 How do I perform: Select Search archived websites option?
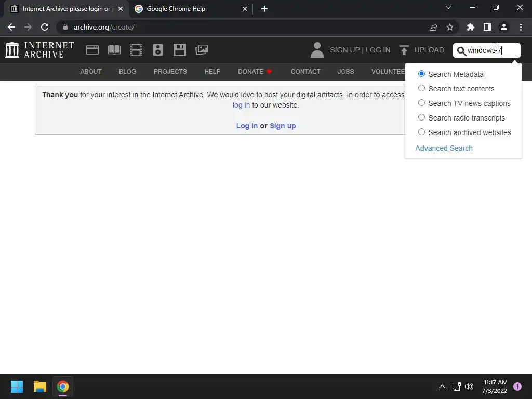(x=421, y=132)
